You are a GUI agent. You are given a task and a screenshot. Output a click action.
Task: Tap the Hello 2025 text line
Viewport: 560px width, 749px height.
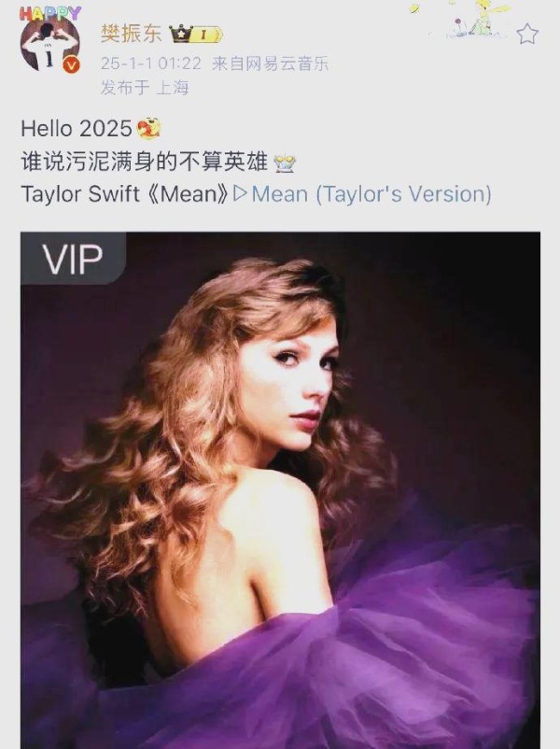(77, 129)
